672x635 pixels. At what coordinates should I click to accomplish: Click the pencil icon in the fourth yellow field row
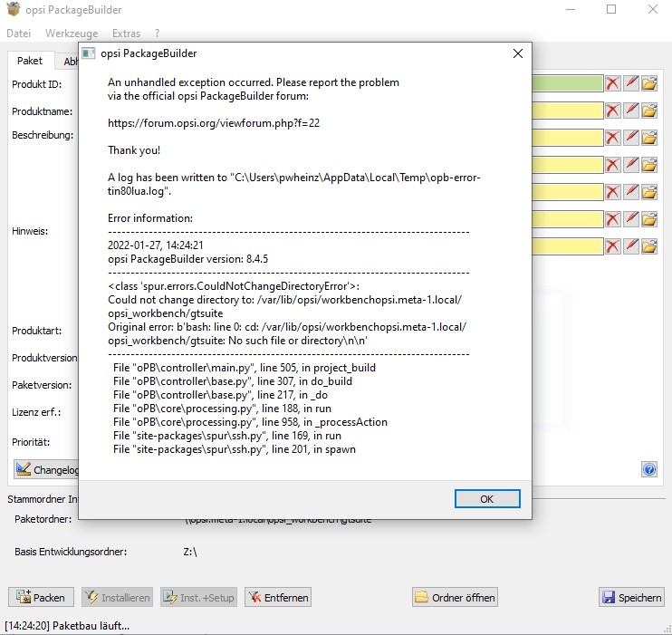pyautogui.click(x=631, y=192)
